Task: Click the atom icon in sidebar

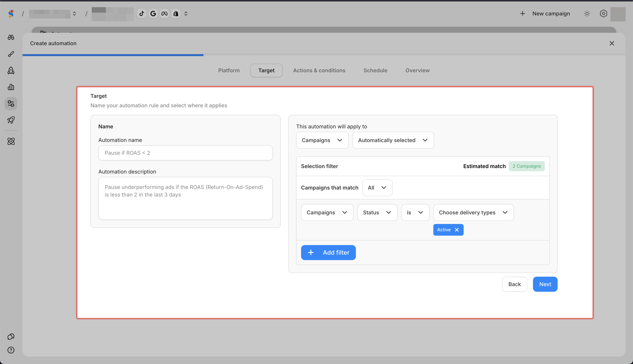Action: [x=11, y=142]
